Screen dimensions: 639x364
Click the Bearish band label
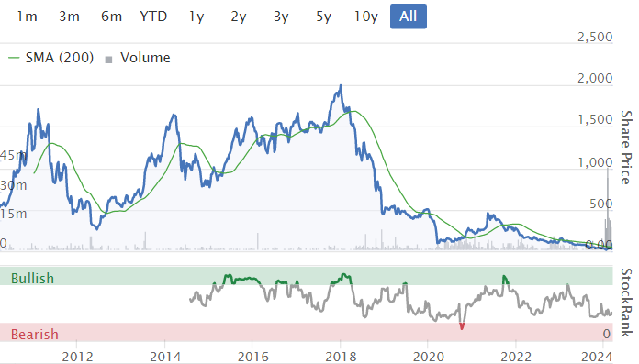[x=35, y=335]
